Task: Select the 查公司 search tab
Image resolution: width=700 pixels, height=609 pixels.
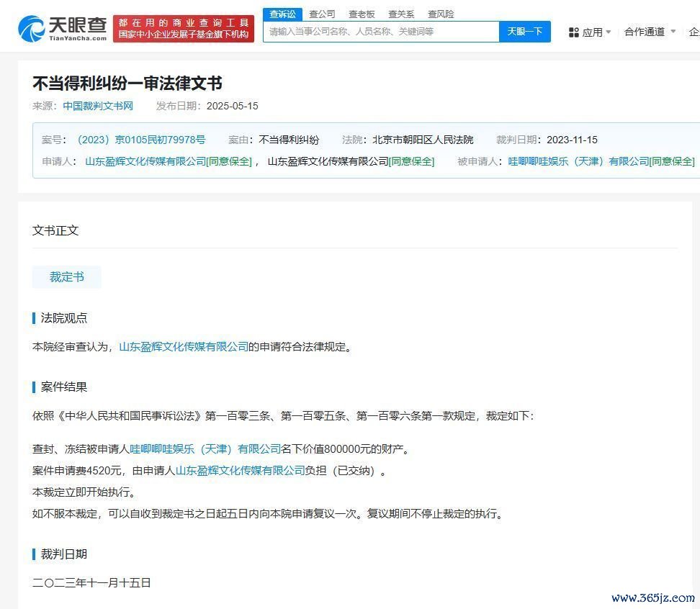Action: (x=322, y=14)
